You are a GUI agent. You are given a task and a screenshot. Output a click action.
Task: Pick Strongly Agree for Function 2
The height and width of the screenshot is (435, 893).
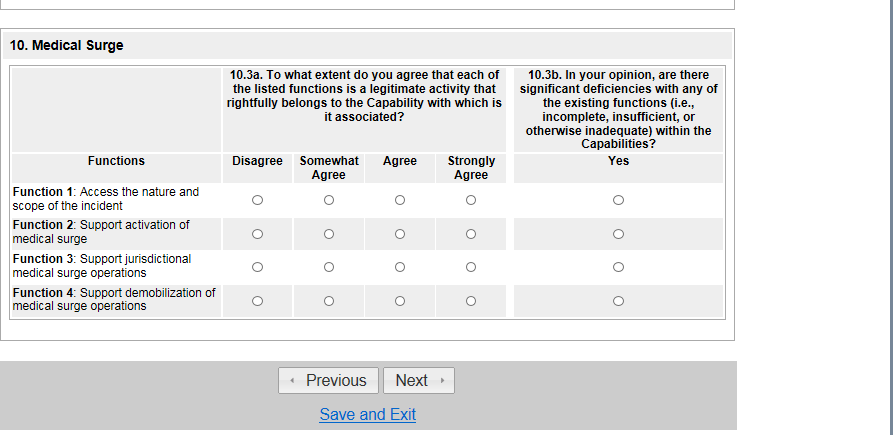pos(471,234)
